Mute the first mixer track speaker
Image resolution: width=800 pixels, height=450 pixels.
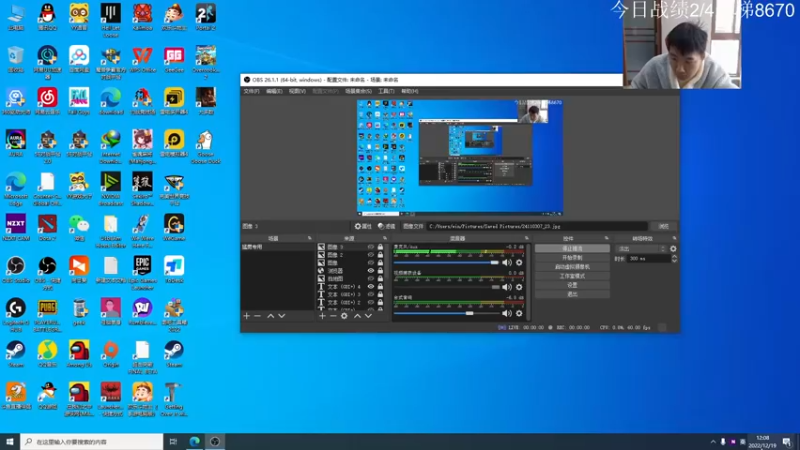tap(507, 263)
